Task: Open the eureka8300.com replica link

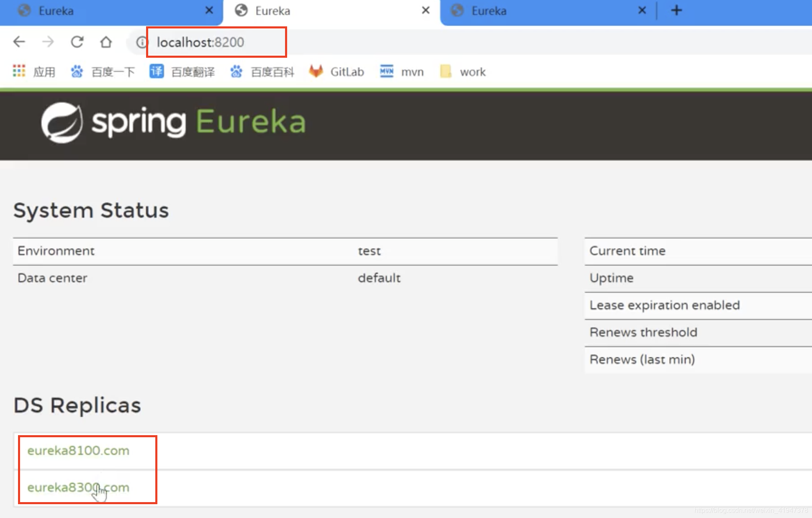Action: coord(78,487)
